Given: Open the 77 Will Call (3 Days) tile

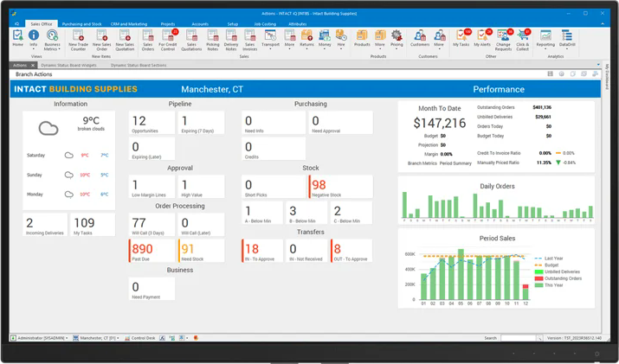Looking at the screenshot, I should [152, 225].
